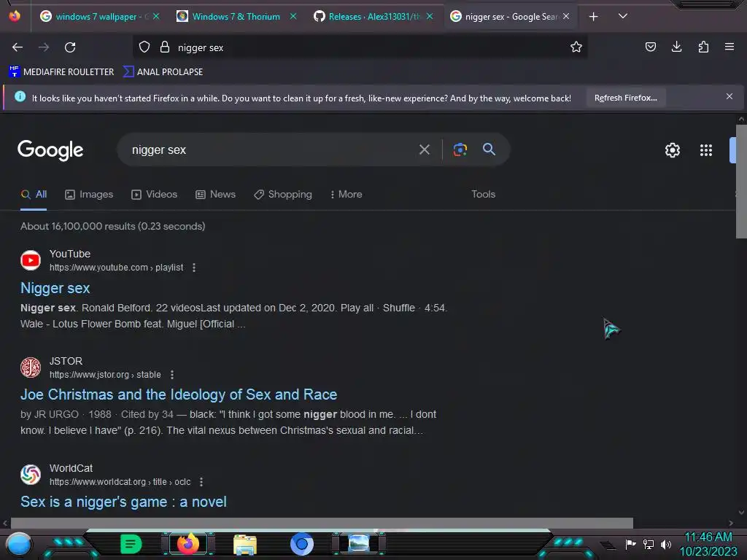
Task: Open the WorldCat novel result title
Action: pyautogui.click(x=123, y=502)
